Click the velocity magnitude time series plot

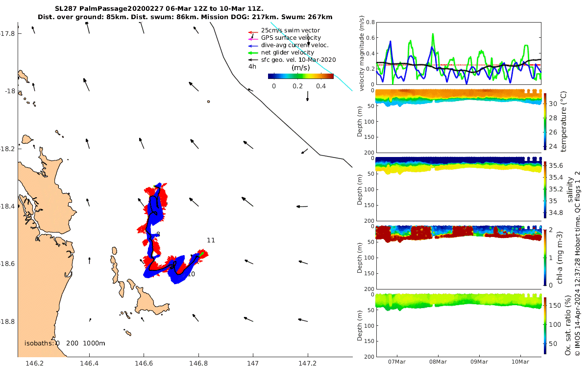coord(459,53)
